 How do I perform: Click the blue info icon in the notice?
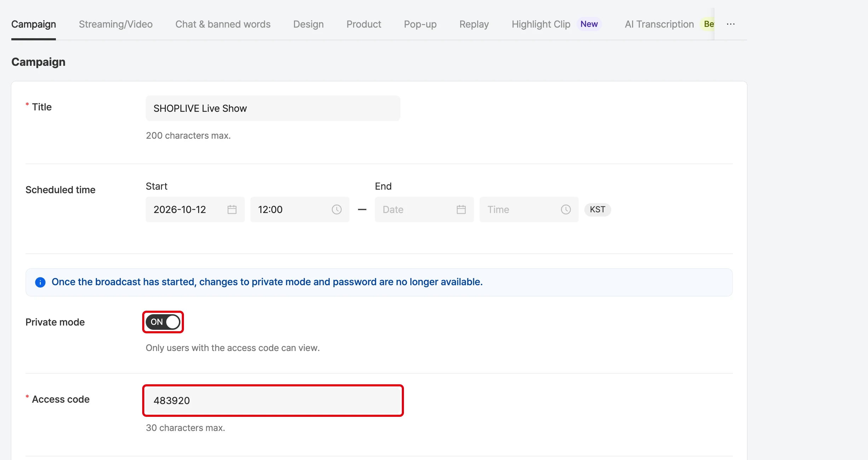[x=40, y=282]
